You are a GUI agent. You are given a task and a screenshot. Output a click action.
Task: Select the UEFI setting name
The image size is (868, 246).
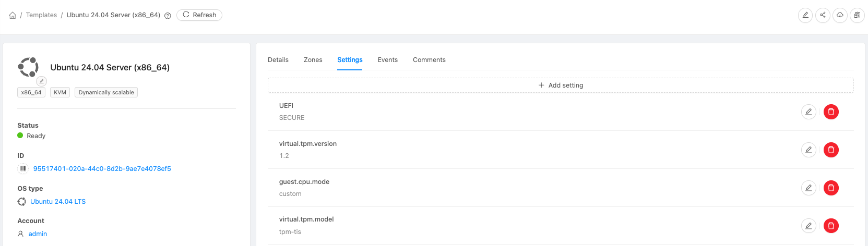click(286, 106)
